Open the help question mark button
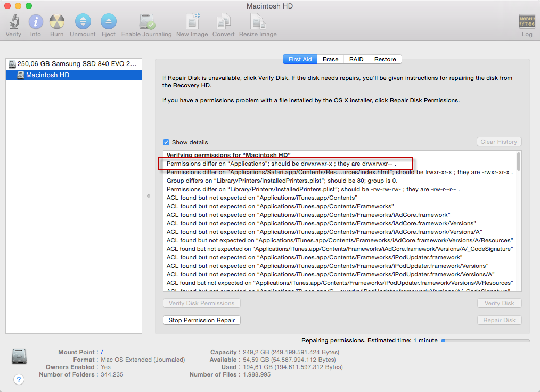The image size is (540, 392). pyautogui.click(x=19, y=380)
